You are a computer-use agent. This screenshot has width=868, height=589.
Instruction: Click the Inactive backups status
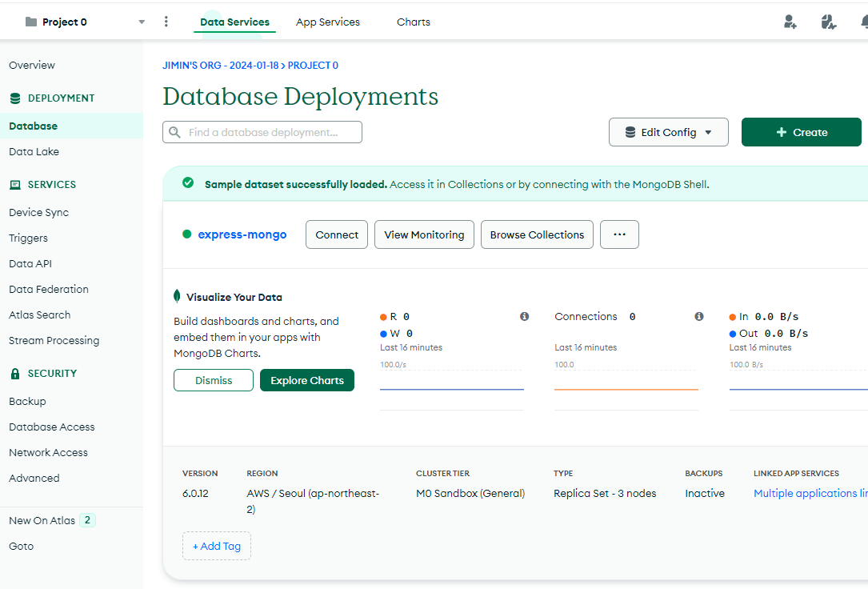click(x=705, y=493)
